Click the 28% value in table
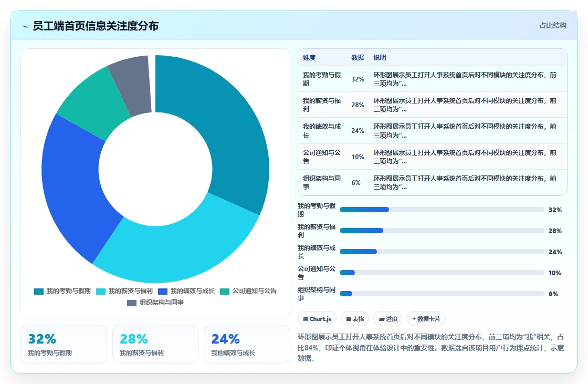The height and width of the screenshot is (384, 588). pos(358,105)
